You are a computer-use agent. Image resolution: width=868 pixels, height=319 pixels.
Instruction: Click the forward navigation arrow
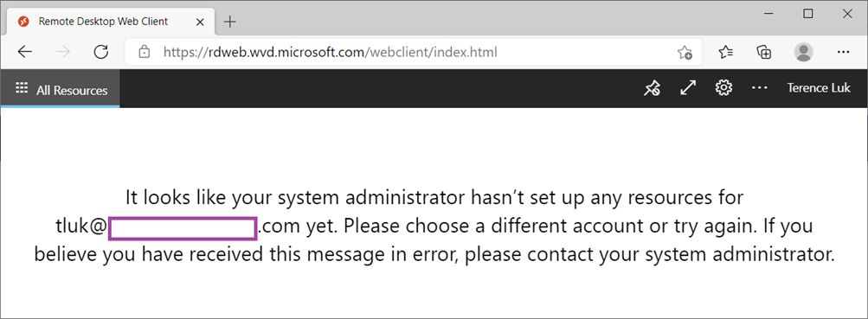63,52
